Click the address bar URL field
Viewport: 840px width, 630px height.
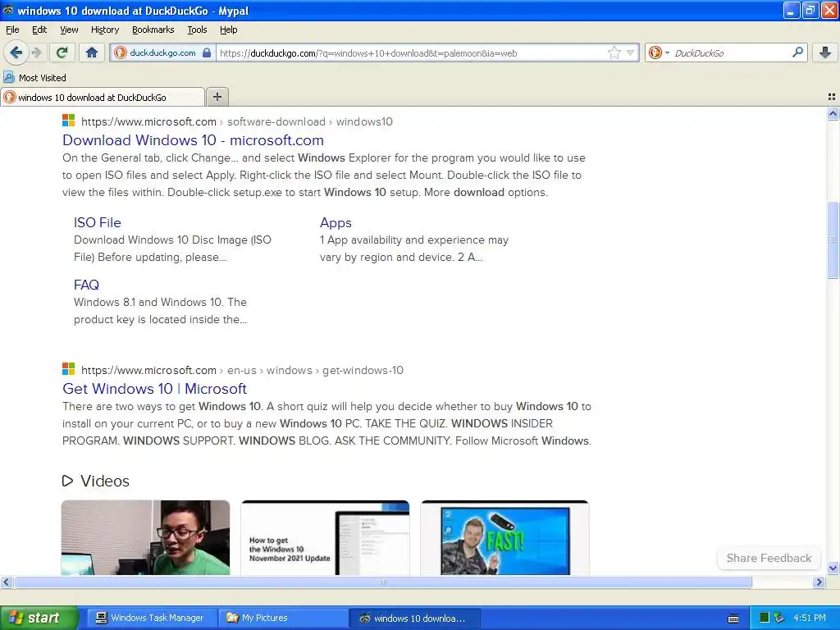pyautogui.click(x=411, y=53)
